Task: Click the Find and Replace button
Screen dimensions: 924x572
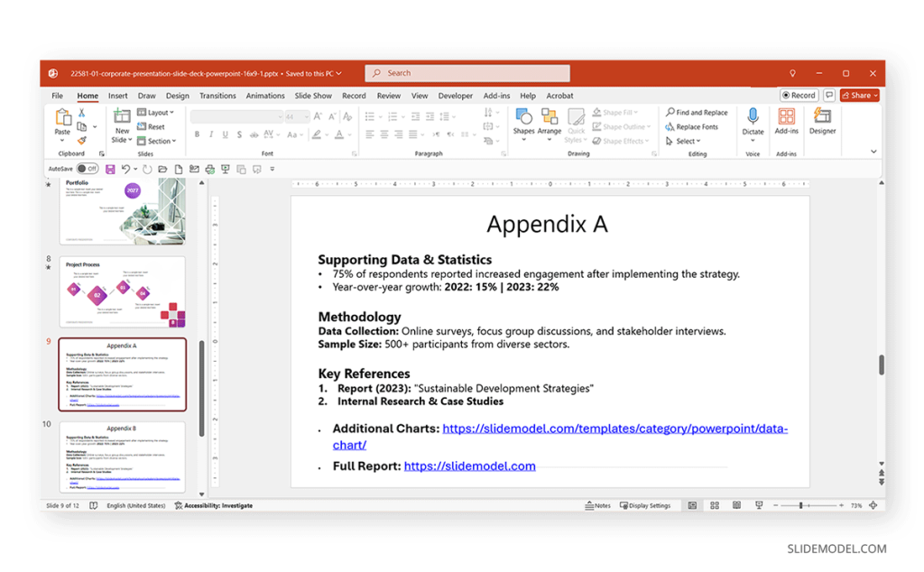Action: coord(697,113)
